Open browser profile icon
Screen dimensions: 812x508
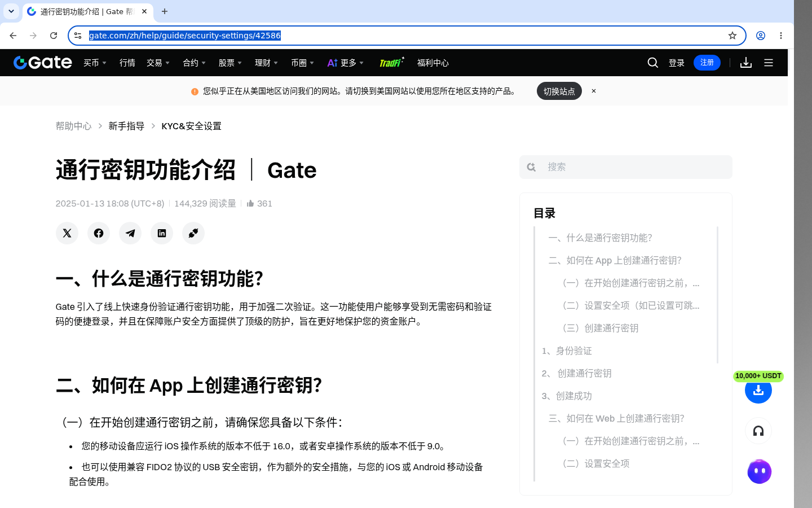pos(761,36)
